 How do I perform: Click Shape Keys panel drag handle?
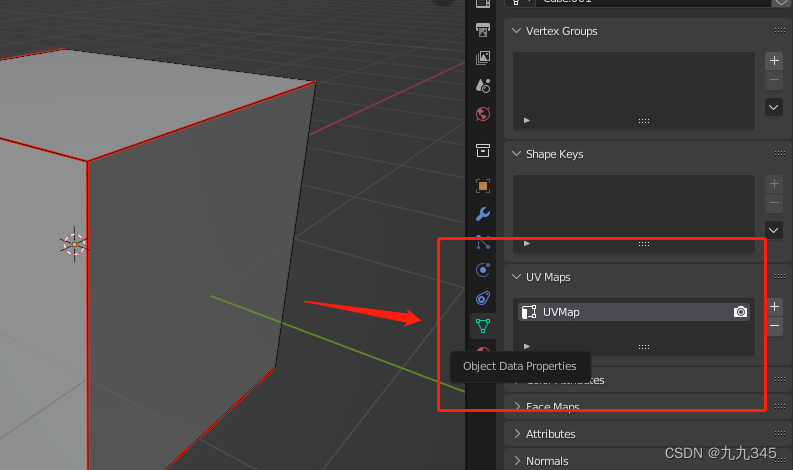pyautogui.click(x=780, y=154)
